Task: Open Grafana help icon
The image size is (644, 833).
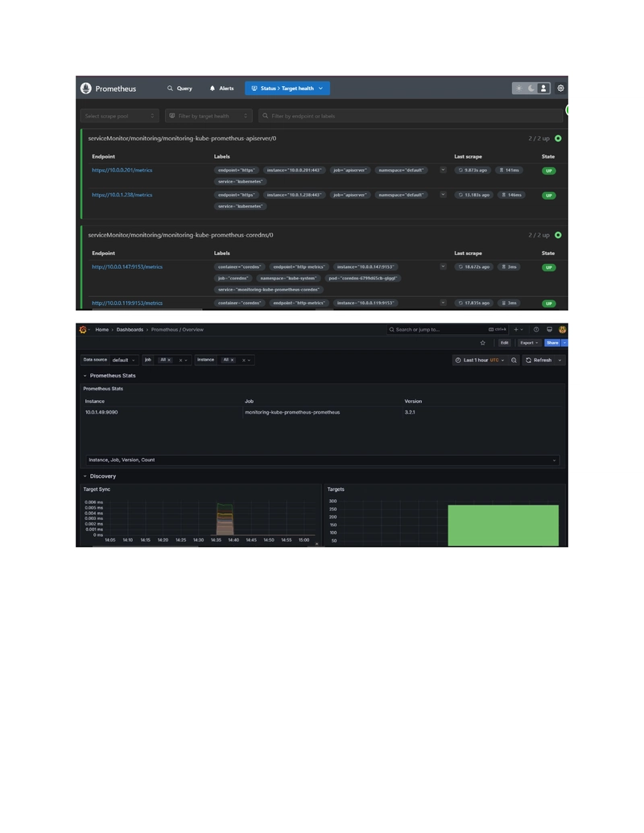Action: [x=536, y=329]
